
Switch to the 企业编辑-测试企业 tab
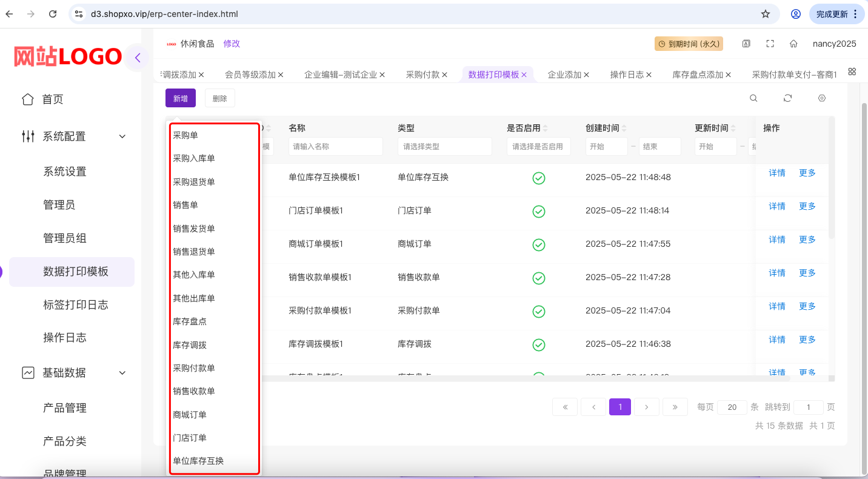point(340,75)
